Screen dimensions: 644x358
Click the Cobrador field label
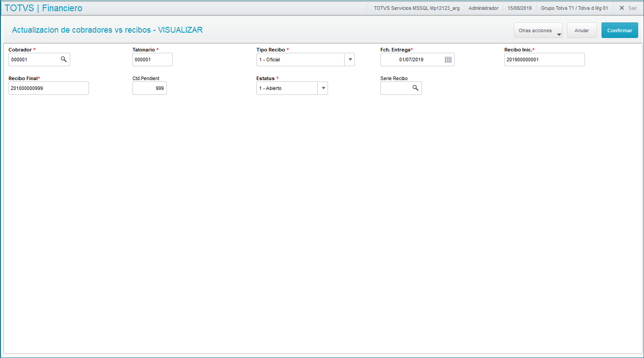click(20, 50)
